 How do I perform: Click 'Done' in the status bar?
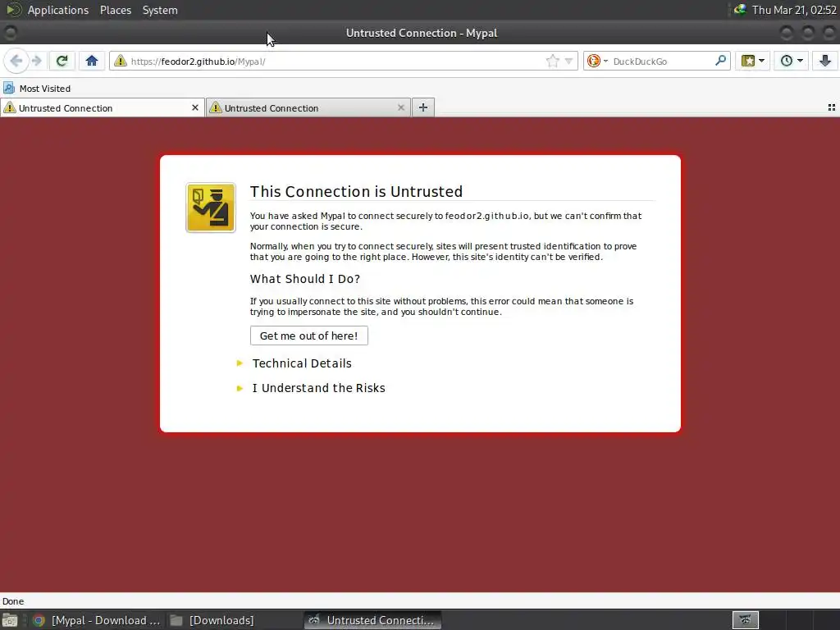tap(13, 601)
